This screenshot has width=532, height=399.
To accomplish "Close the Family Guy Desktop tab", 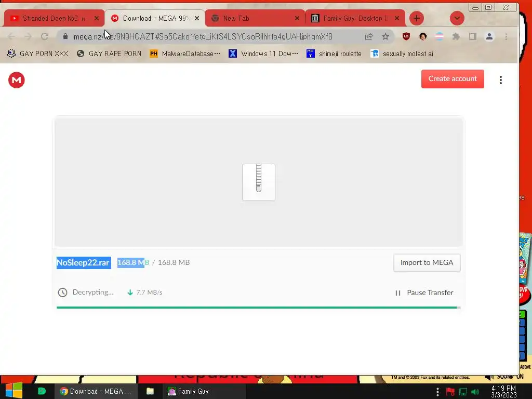I will (x=397, y=18).
